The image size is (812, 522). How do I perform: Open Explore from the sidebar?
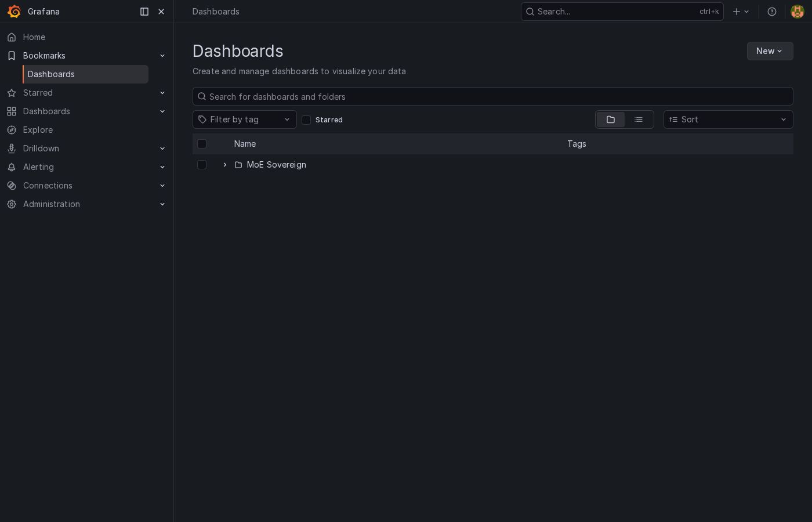[38, 130]
